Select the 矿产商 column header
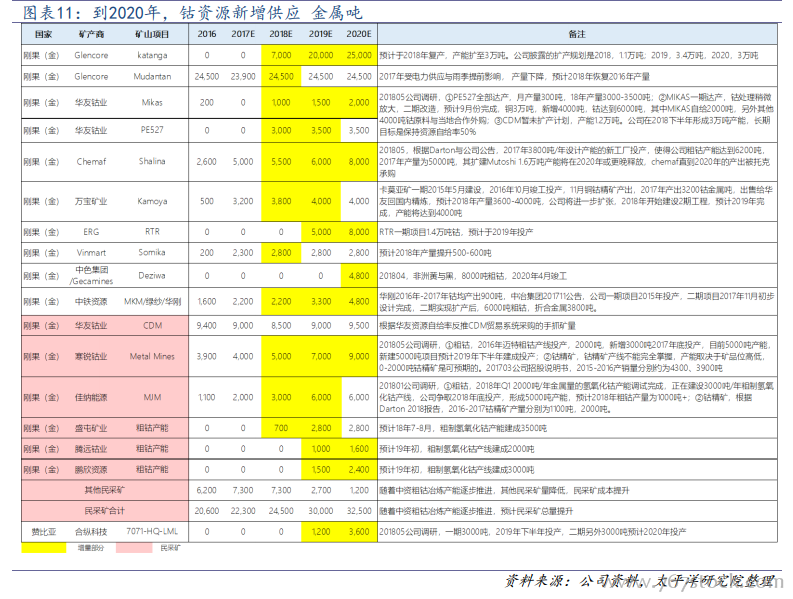Screen dimensions: 793x599 [92, 34]
